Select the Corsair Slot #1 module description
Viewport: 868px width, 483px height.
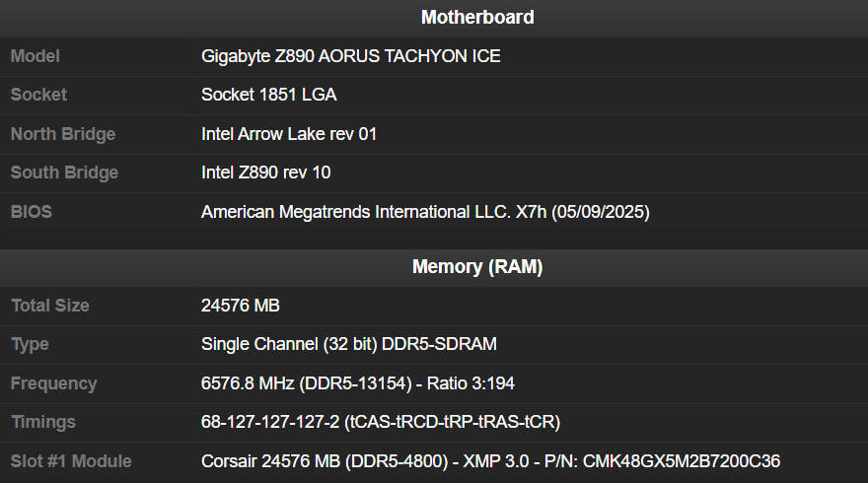(491, 461)
